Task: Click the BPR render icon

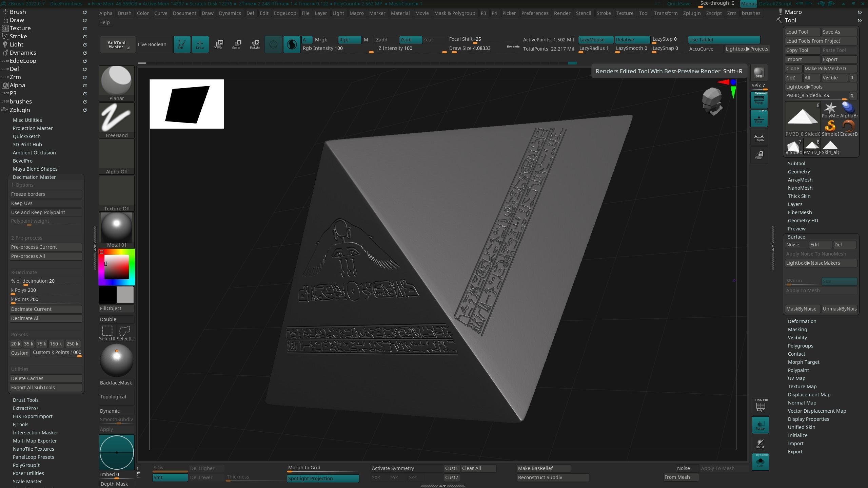Action: click(758, 73)
